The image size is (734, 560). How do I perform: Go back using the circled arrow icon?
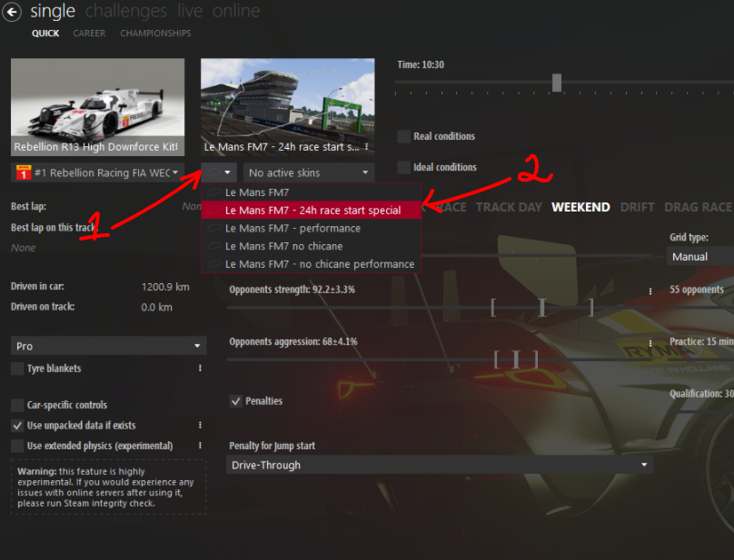(x=12, y=12)
